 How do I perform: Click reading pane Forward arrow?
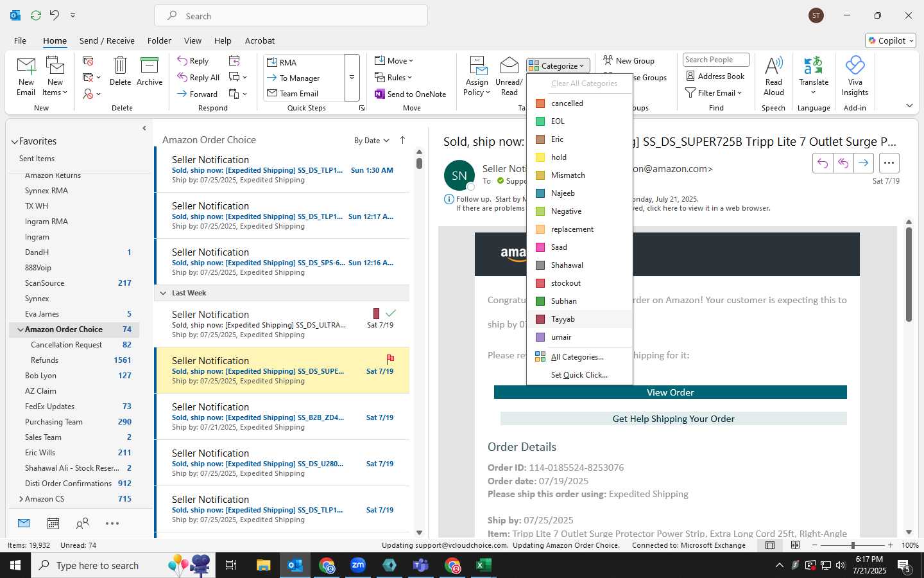pyautogui.click(x=864, y=163)
